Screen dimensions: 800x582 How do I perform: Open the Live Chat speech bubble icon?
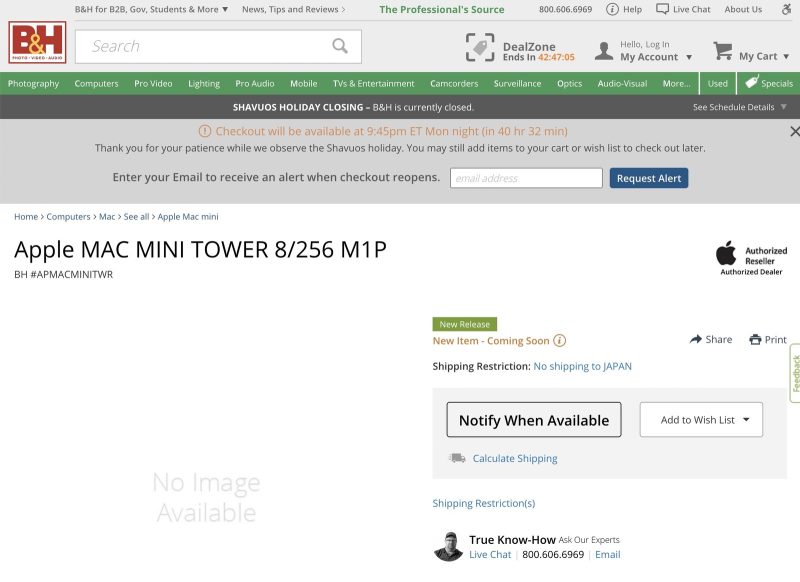point(662,9)
